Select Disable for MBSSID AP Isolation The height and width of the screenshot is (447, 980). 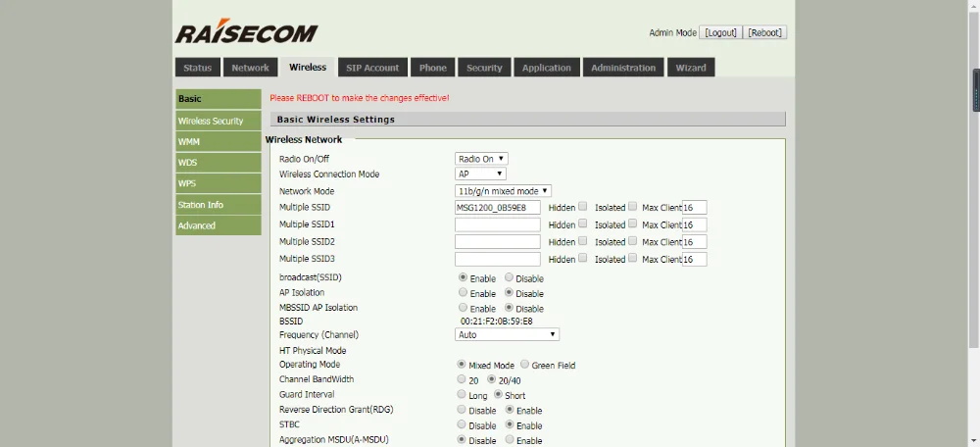pos(509,308)
